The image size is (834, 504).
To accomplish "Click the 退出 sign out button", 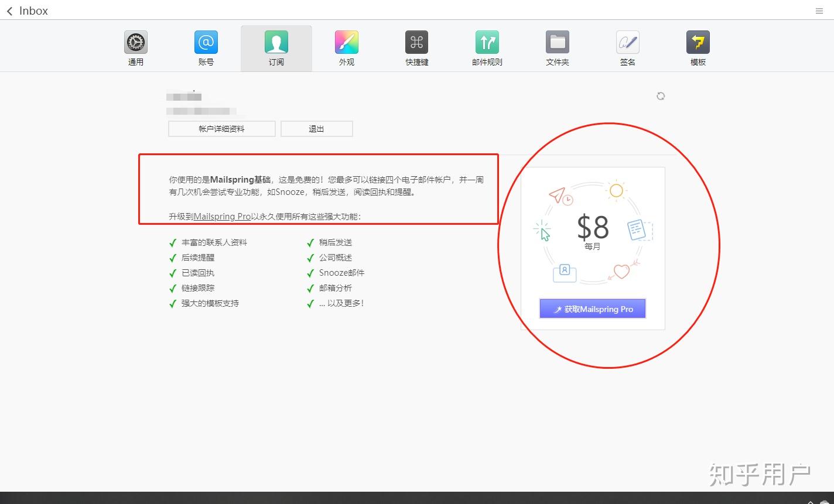I will [x=317, y=129].
